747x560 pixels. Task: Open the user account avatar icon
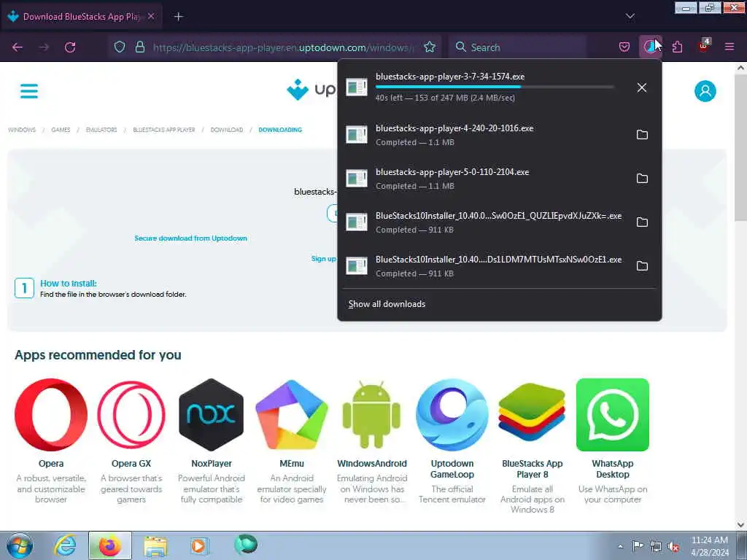[705, 91]
